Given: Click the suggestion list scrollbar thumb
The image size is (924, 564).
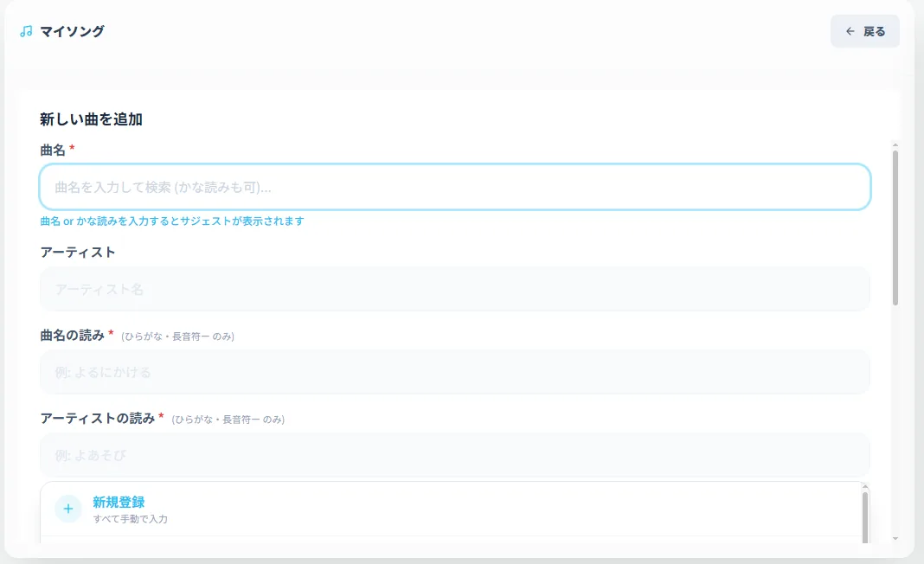Looking at the screenshot, I should 865,517.
